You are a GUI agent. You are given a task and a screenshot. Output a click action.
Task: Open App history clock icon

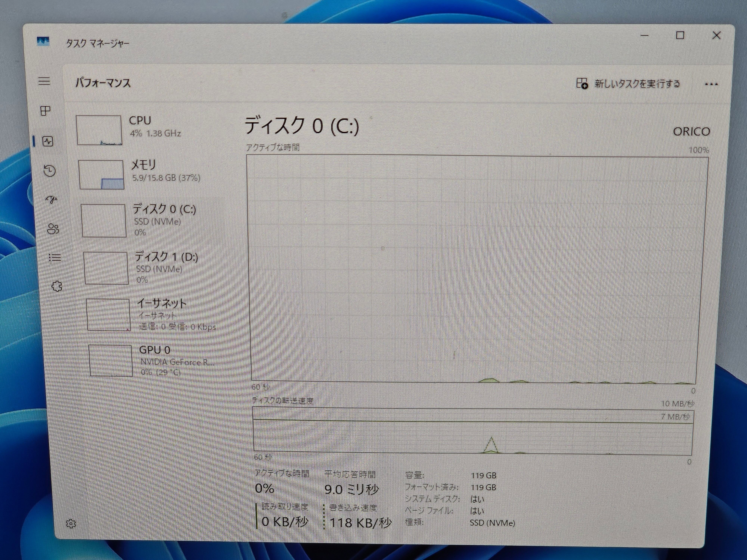click(x=50, y=171)
